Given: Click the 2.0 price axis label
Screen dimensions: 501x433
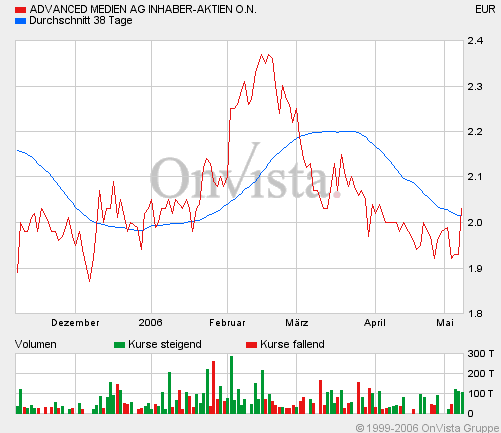Looking at the screenshot, I should [x=475, y=222].
